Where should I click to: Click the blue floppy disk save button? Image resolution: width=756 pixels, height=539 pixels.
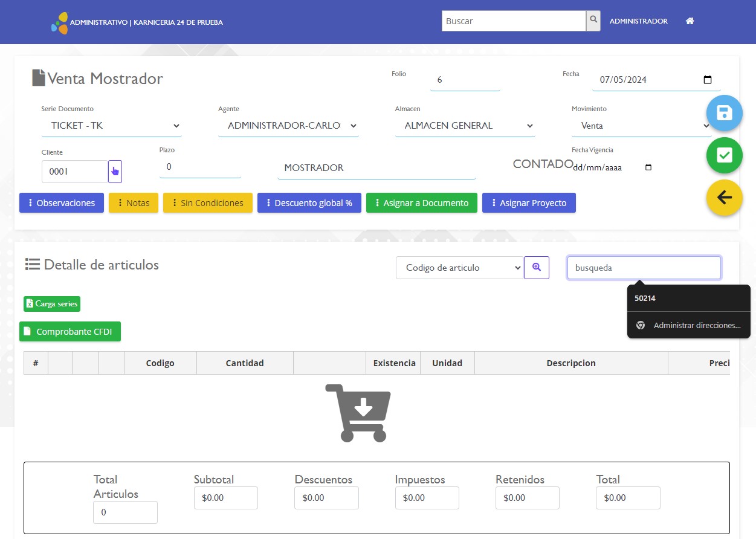click(x=724, y=113)
